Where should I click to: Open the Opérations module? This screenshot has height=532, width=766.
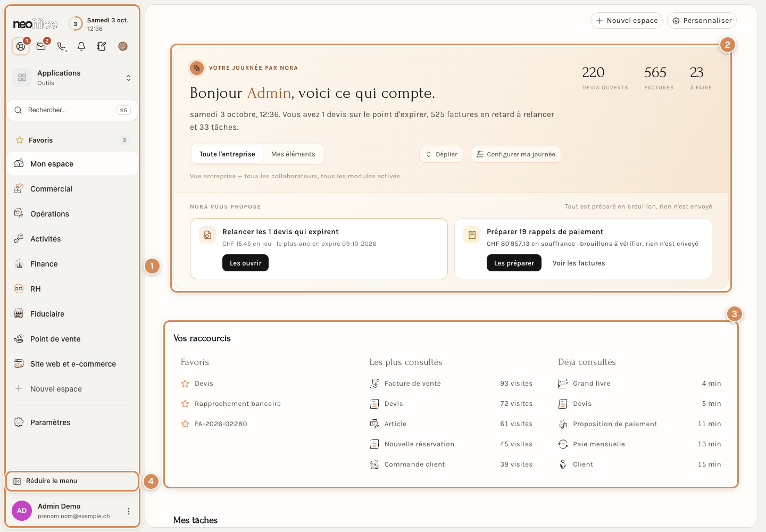point(72,214)
